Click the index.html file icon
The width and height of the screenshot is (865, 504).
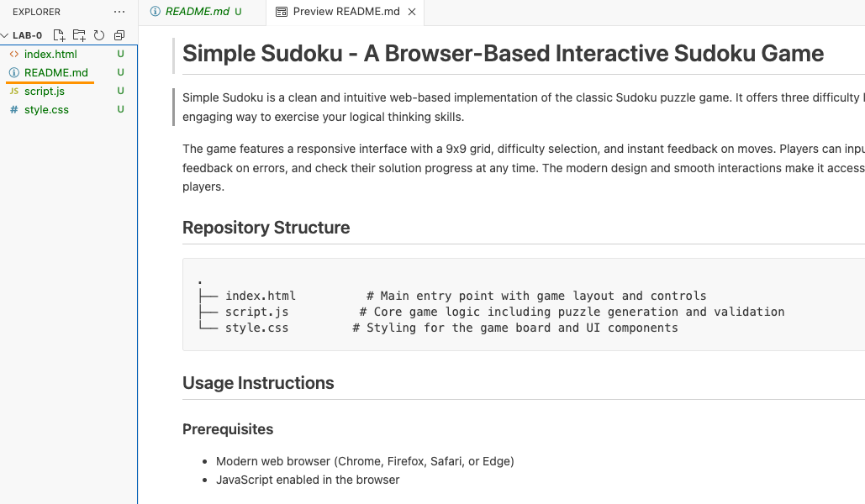[14, 54]
